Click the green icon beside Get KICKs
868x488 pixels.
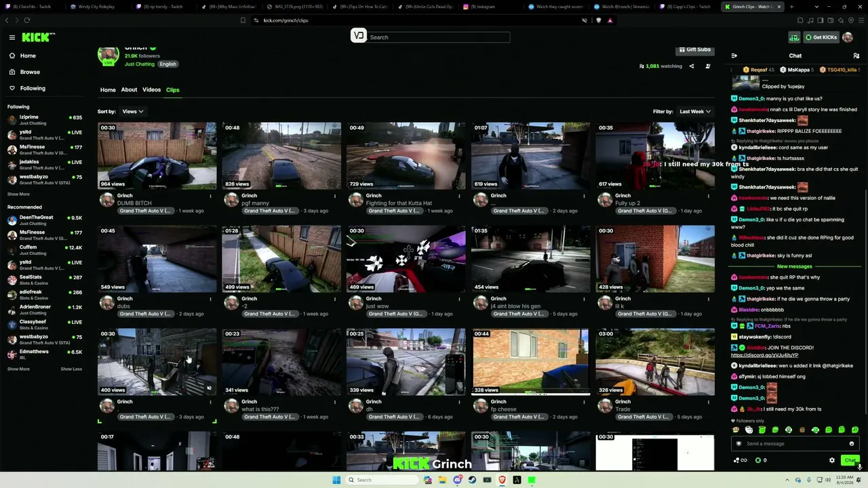pyautogui.click(x=794, y=37)
